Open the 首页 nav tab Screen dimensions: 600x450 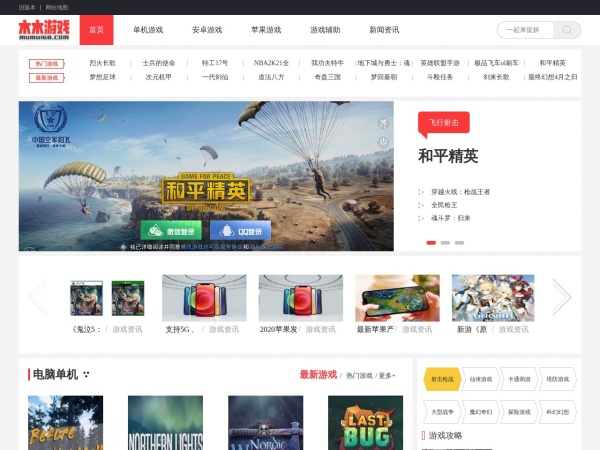point(96,30)
